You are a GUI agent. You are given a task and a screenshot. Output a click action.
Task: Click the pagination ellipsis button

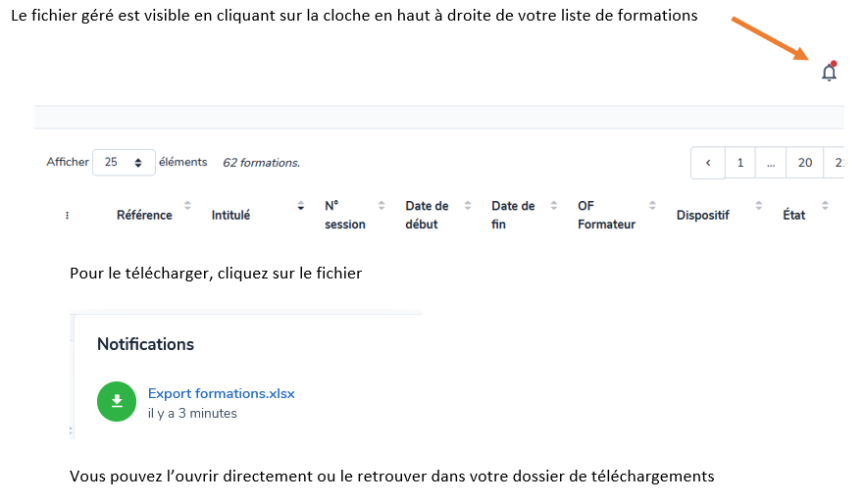pyautogui.click(x=771, y=163)
